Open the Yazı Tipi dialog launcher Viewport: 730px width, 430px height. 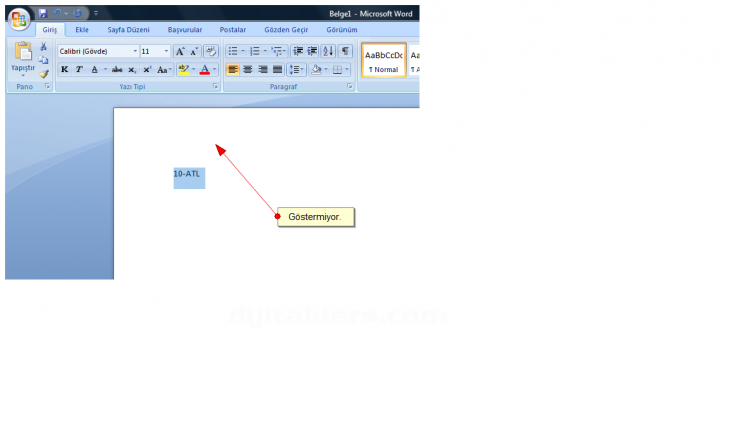[x=215, y=86]
